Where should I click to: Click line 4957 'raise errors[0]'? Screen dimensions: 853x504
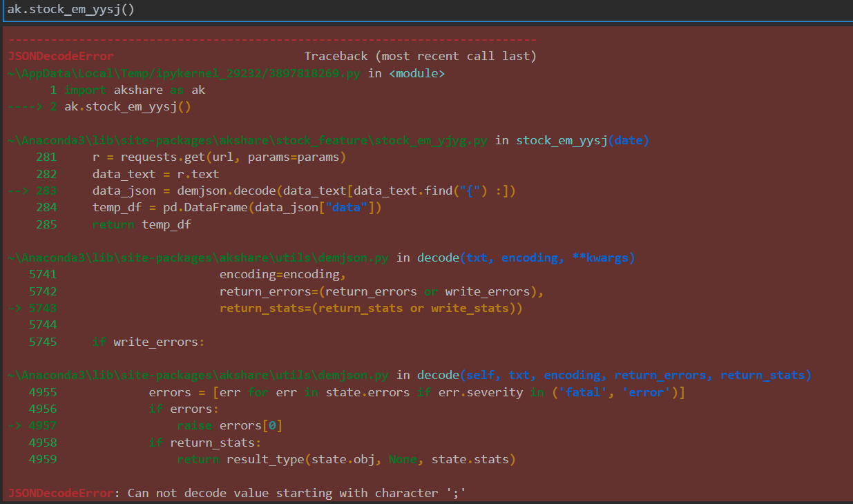click(x=145, y=426)
